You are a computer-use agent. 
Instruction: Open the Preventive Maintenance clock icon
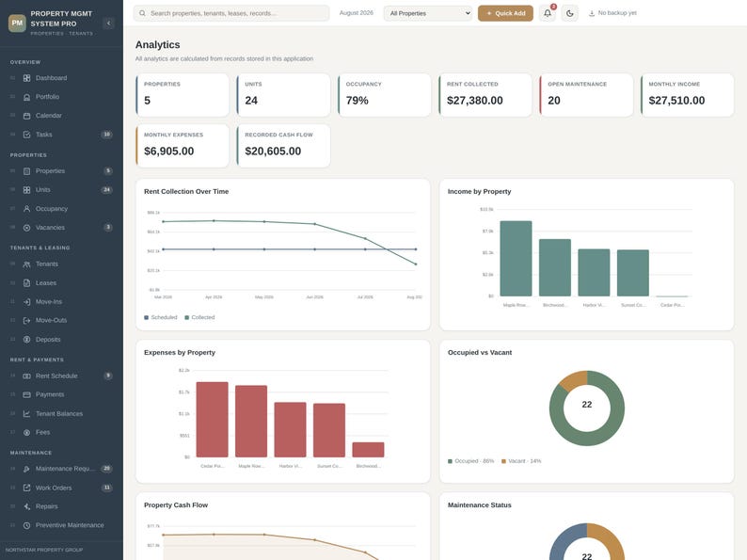point(26,525)
